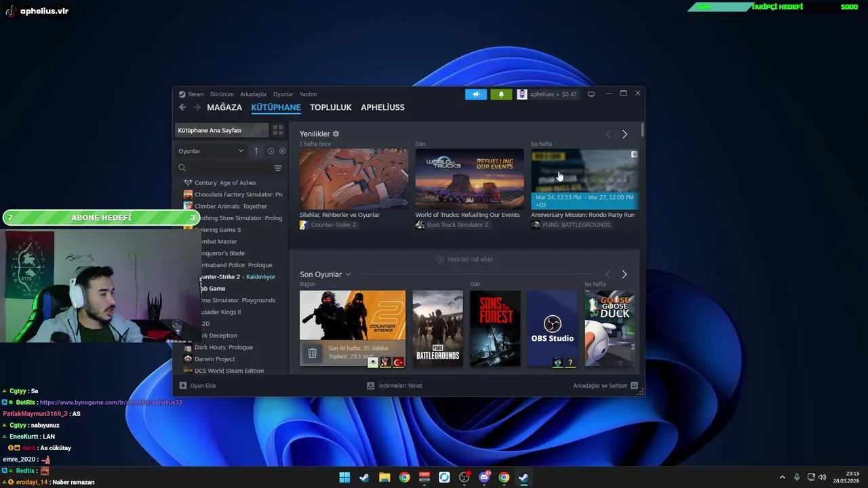The width and height of the screenshot is (868, 488).
Task: Click the taskbar volume speaker icon
Action: coord(823,477)
